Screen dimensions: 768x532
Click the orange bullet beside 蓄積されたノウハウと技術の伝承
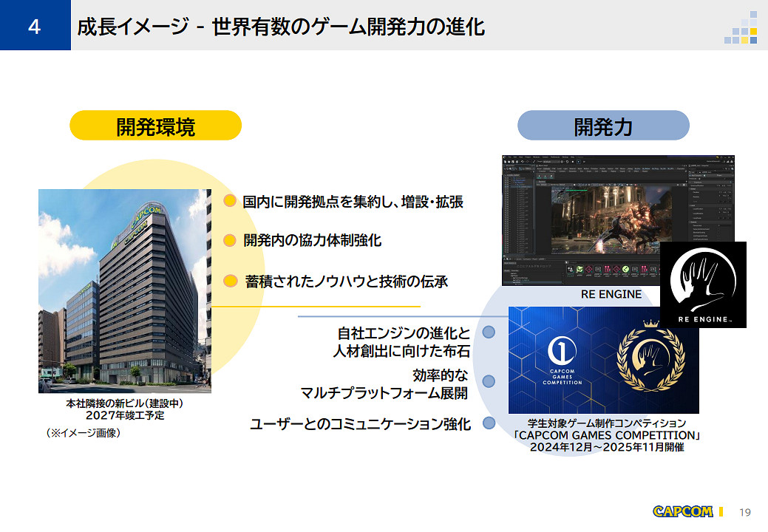[x=230, y=282]
